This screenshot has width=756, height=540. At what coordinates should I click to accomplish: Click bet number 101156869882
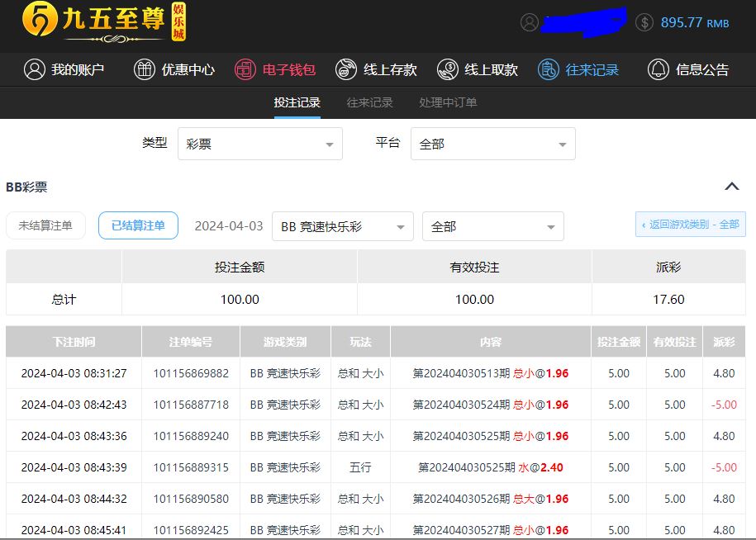click(191, 373)
